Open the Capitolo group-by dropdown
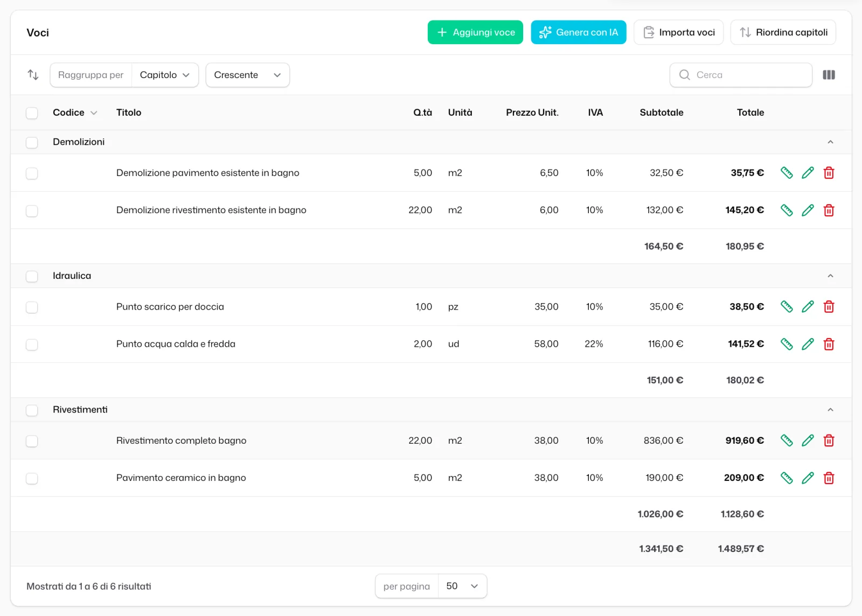Viewport: 862px width, 616px height. 165,75
